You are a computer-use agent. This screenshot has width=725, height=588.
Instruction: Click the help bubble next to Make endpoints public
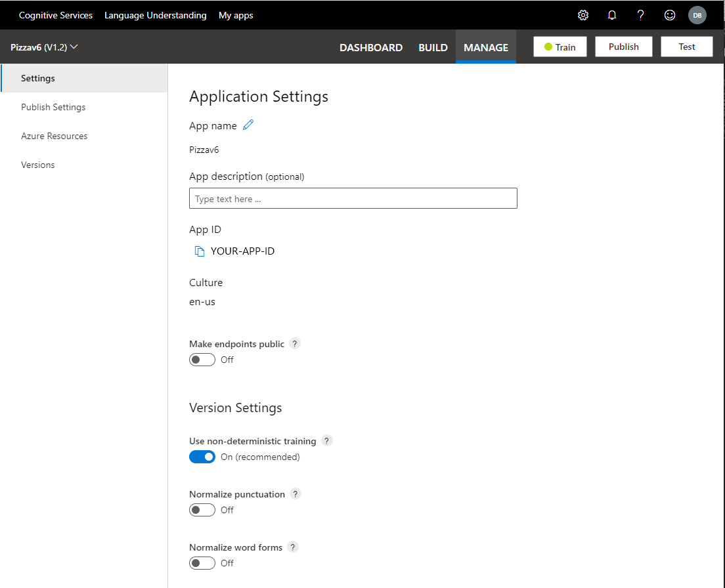click(294, 343)
